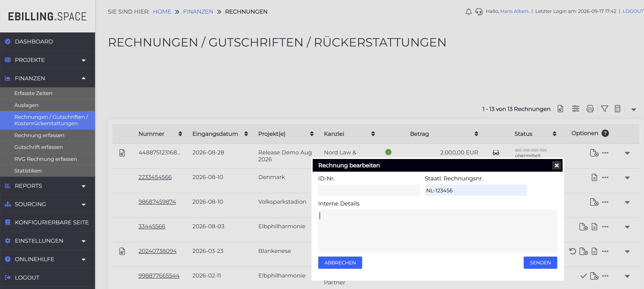Click the print icon above the table
Viewport: 644px width, 289px height.
tap(590, 109)
